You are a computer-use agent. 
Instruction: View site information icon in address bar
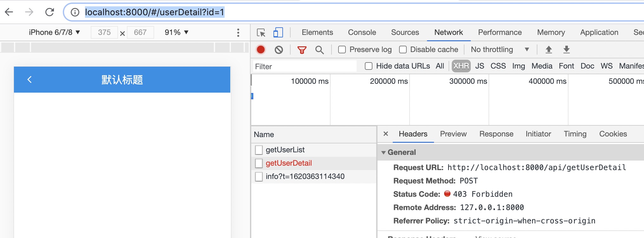tap(75, 12)
